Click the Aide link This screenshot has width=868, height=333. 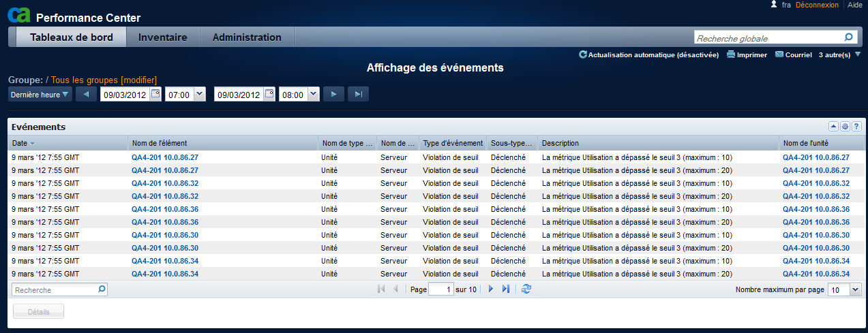(x=854, y=5)
